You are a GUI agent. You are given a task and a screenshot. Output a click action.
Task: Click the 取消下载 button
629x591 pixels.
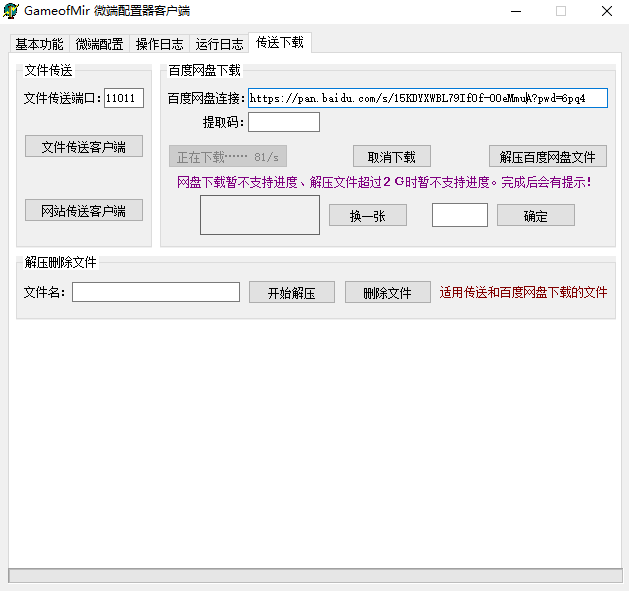(x=391, y=157)
